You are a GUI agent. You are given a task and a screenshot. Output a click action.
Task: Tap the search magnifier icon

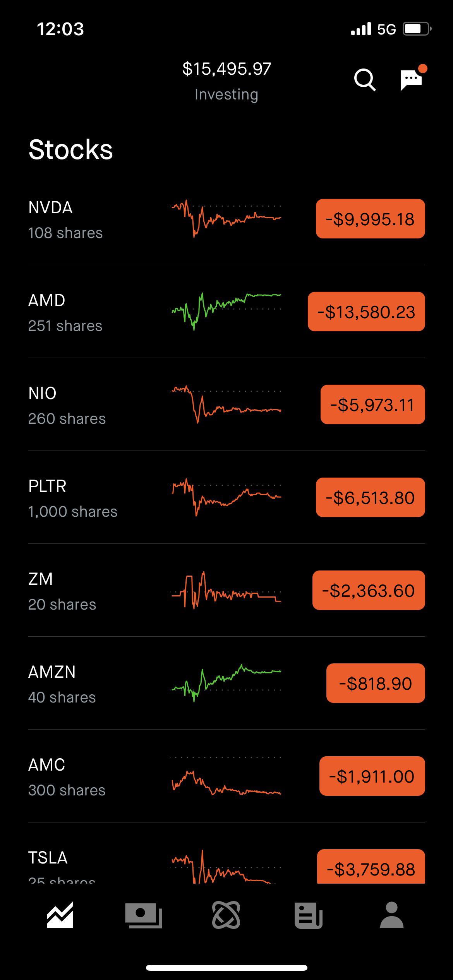365,80
